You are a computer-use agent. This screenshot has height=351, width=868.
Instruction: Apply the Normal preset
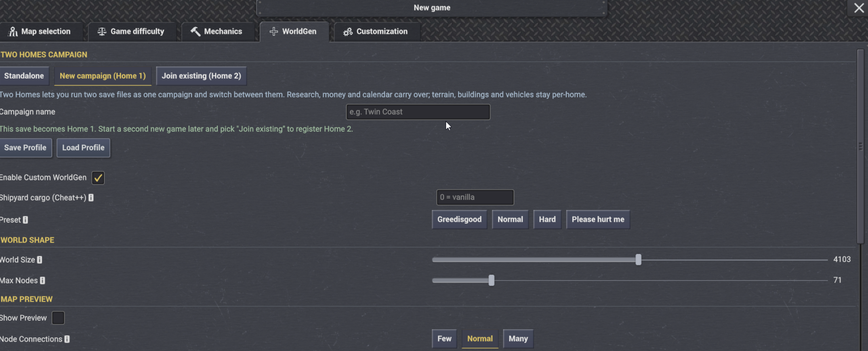click(510, 219)
